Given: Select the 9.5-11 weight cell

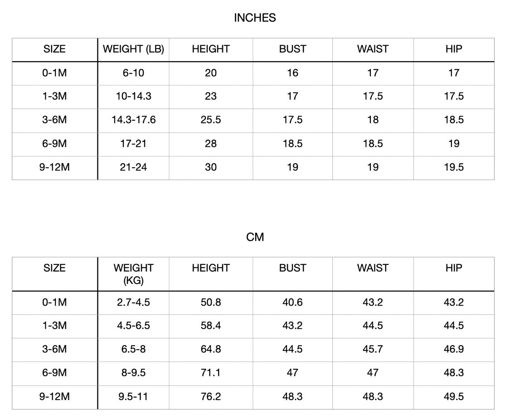Looking at the screenshot, I should pyautogui.click(x=133, y=396).
